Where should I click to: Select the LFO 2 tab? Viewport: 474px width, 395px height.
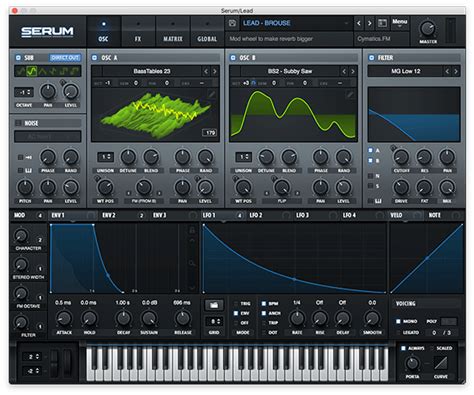point(256,215)
